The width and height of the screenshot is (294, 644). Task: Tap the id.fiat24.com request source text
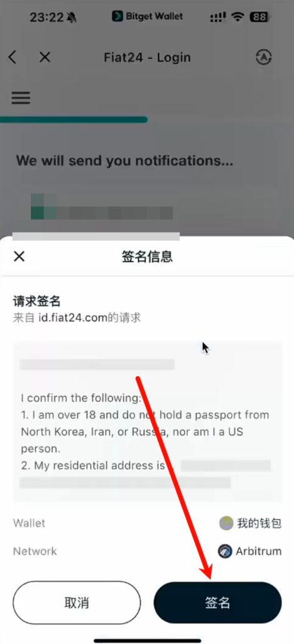(77, 318)
